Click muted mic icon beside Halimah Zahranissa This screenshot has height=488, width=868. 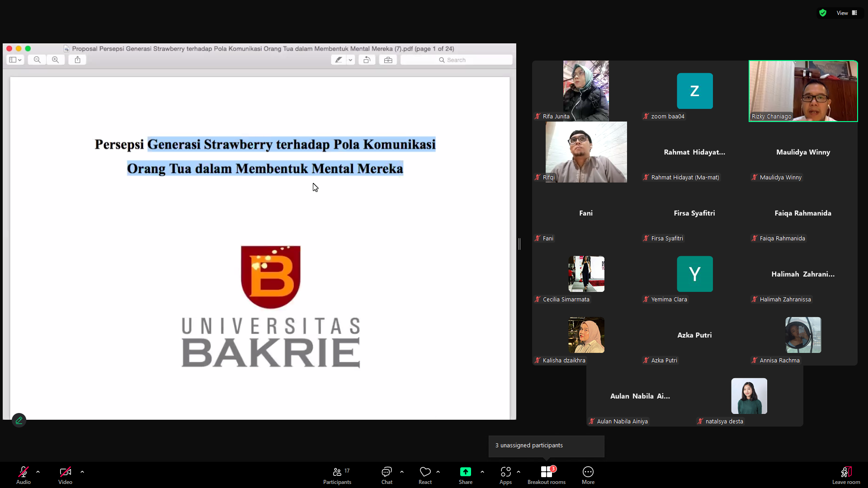point(755,300)
